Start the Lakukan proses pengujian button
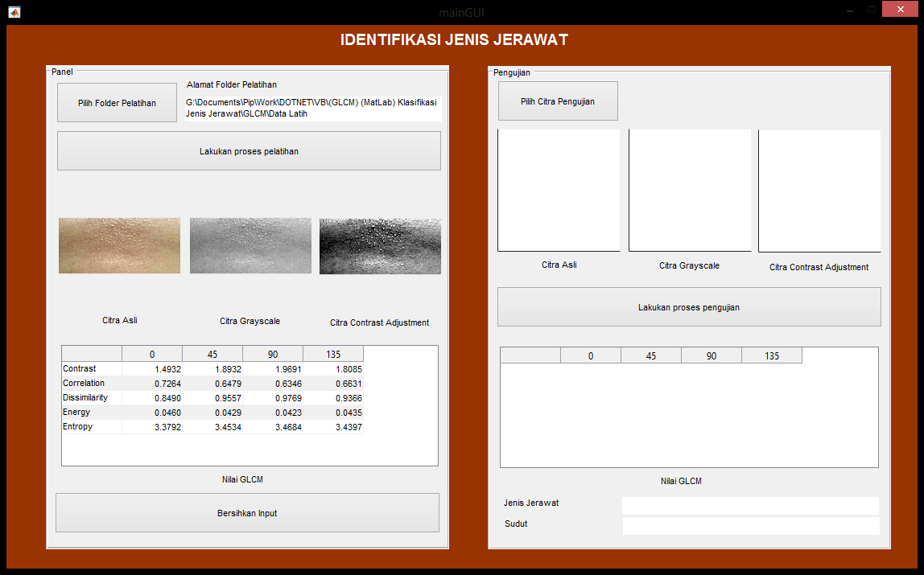This screenshot has width=924, height=575. pos(688,307)
